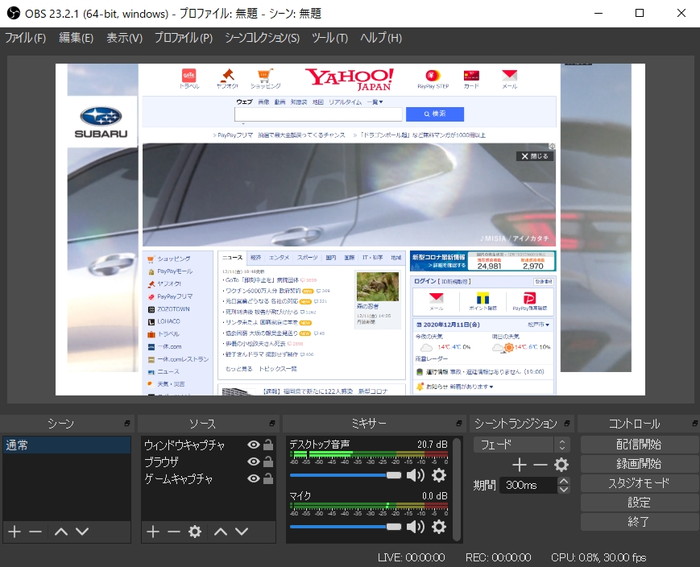Open source properties gear icon
The image size is (700, 567).
tap(195, 531)
